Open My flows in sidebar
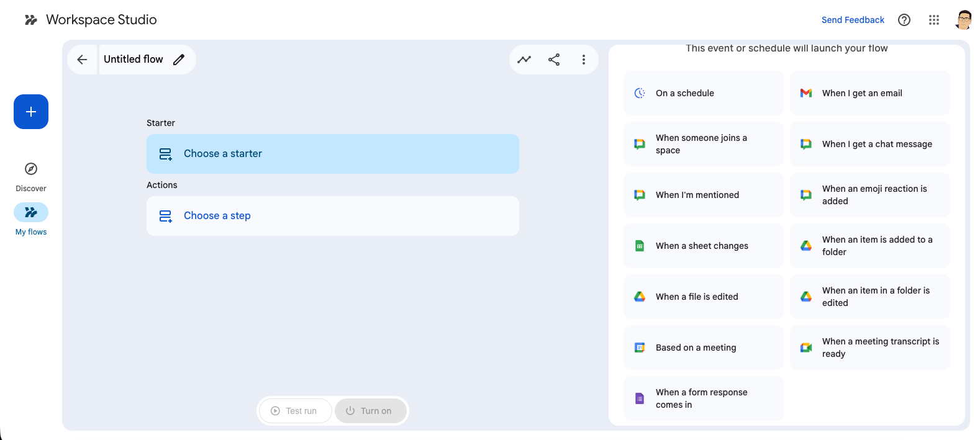Viewport: 980px width, 440px height. point(31,220)
